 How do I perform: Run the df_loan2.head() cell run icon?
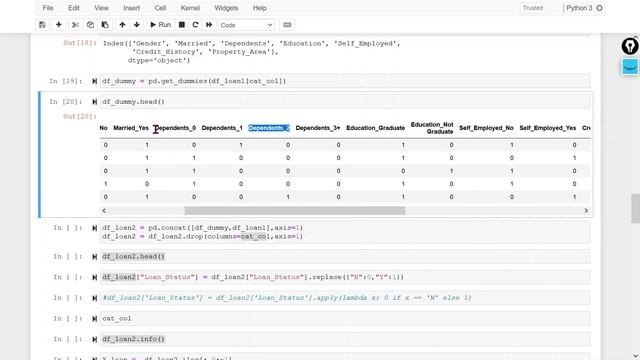click(x=94, y=257)
